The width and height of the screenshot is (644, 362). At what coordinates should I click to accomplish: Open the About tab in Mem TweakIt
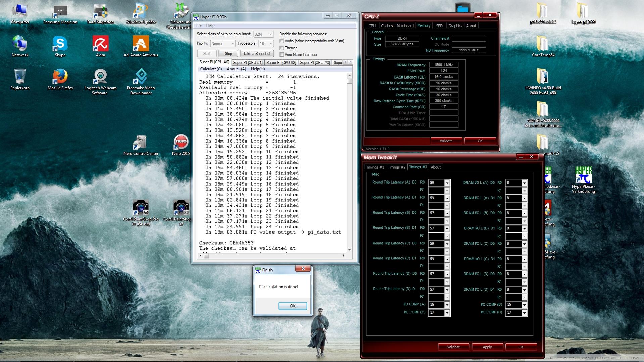(x=436, y=167)
